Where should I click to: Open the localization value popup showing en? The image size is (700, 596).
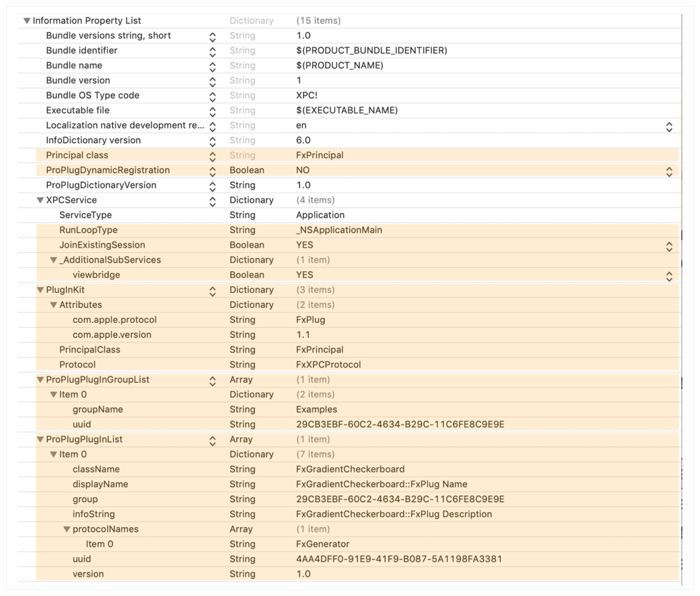point(669,127)
